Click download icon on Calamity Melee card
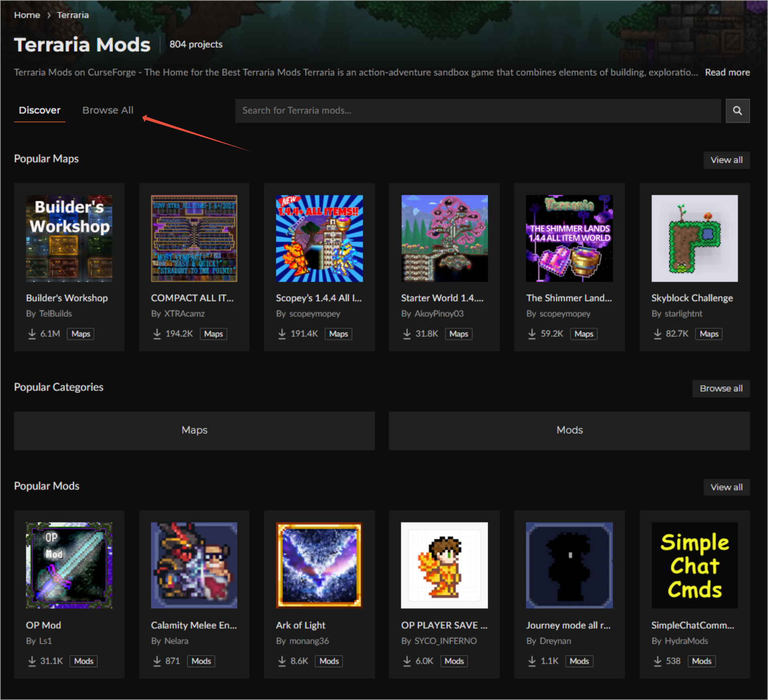The height and width of the screenshot is (700, 768). tap(157, 661)
